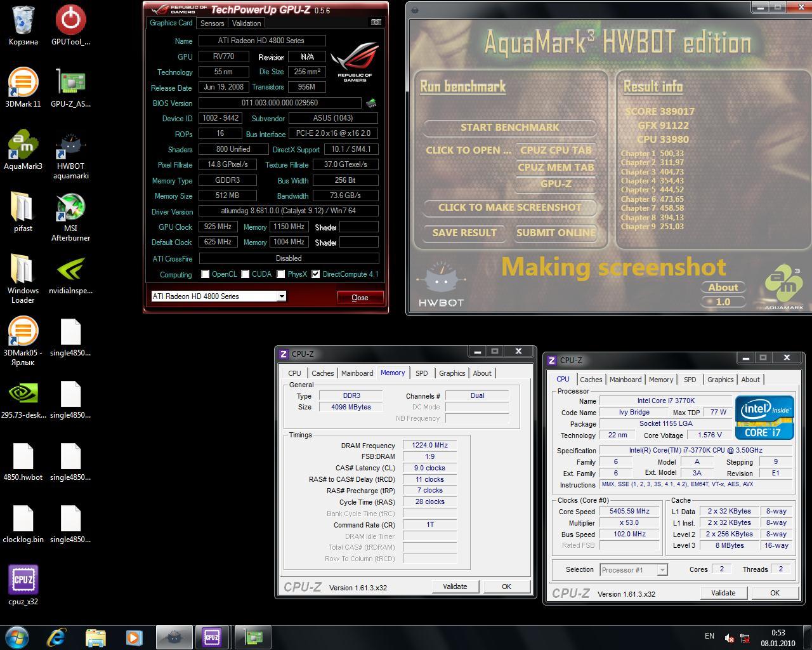
Task: Click the SCORE 389017 result text
Action: tap(659, 111)
